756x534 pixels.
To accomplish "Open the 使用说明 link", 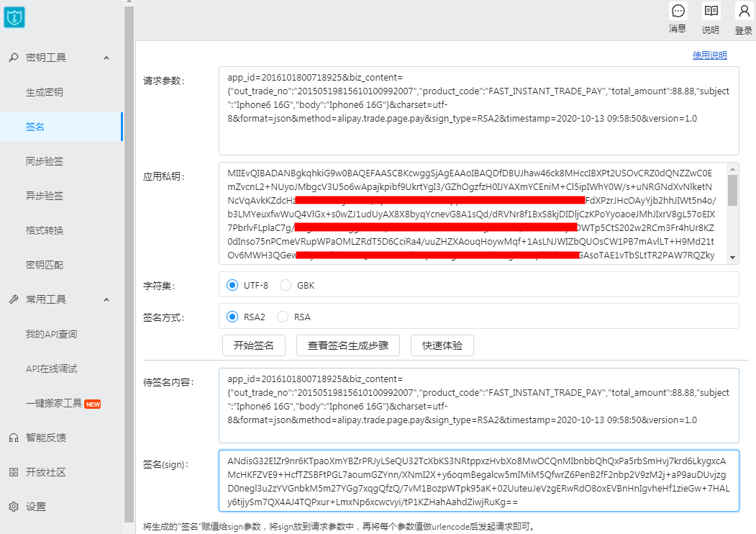I will tap(710, 55).
